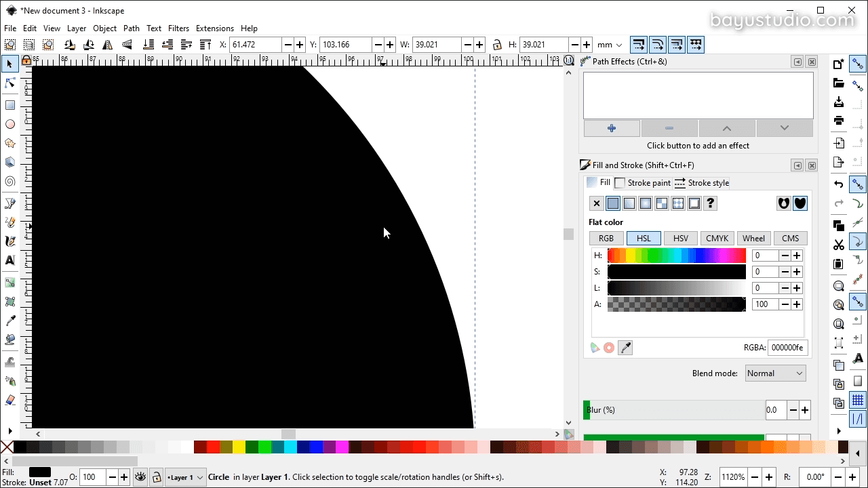This screenshot has width=868, height=488.
Task: Pick the Node edit tool
Action: [x=10, y=83]
